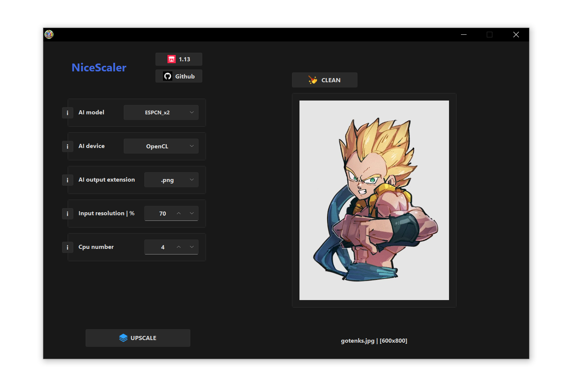The image size is (575, 392).
Task: Open info for Cpu number setting
Action: tap(67, 247)
